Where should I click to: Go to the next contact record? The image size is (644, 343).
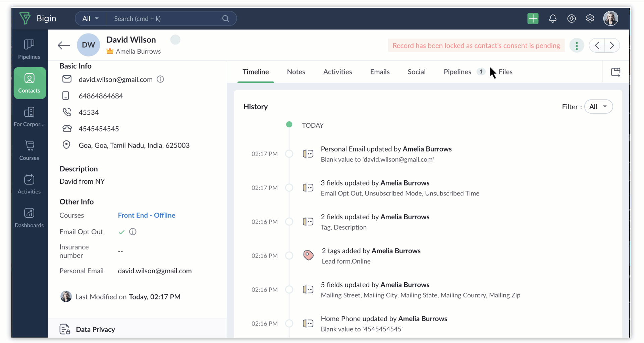(612, 46)
